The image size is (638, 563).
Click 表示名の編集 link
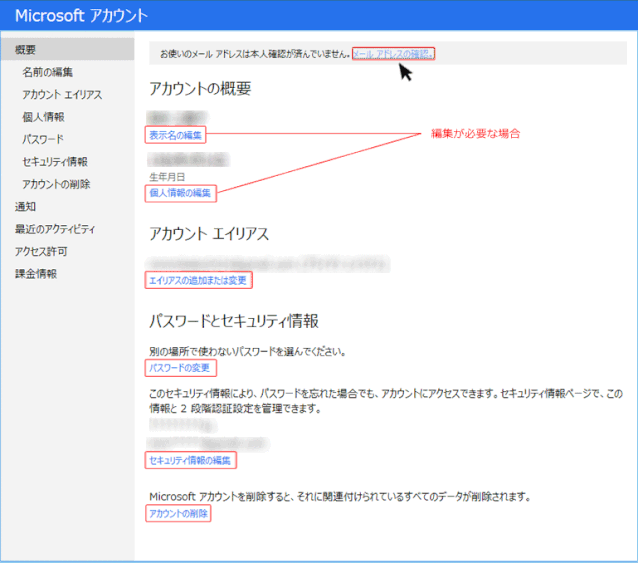[x=175, y=135]
